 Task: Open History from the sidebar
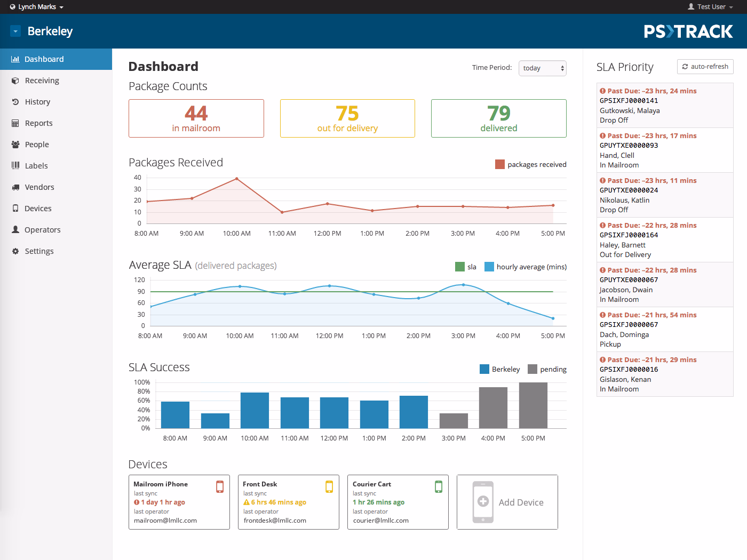(56, 102)
